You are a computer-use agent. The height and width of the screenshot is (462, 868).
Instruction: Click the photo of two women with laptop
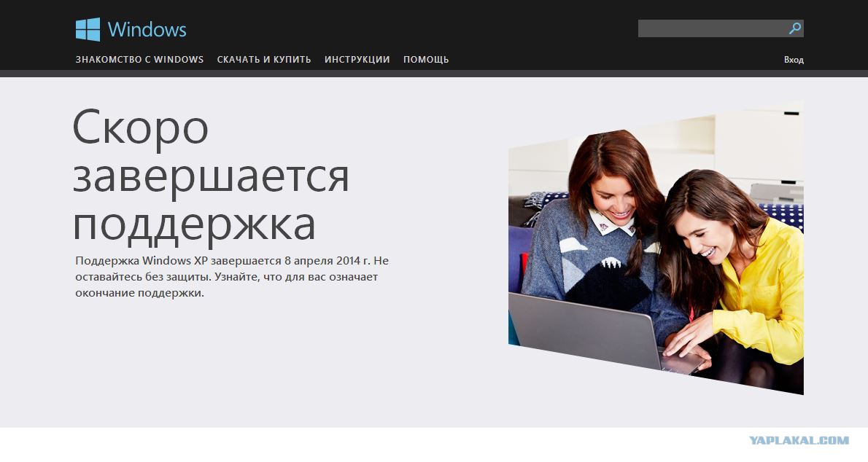tap(656, 248)
